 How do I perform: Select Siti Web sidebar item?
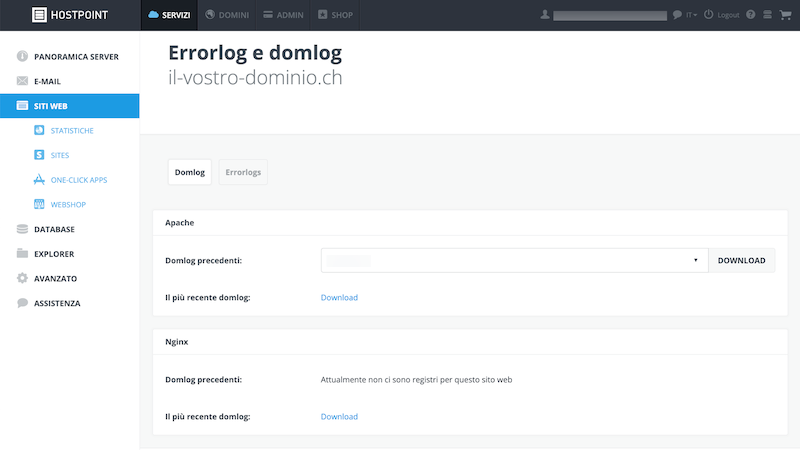[x=69, y=106]
